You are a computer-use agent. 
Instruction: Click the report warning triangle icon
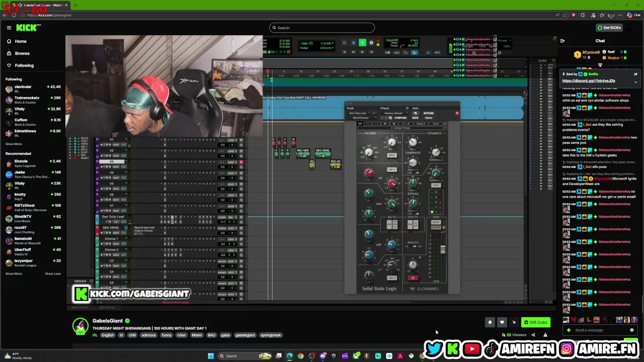point(545,335)
